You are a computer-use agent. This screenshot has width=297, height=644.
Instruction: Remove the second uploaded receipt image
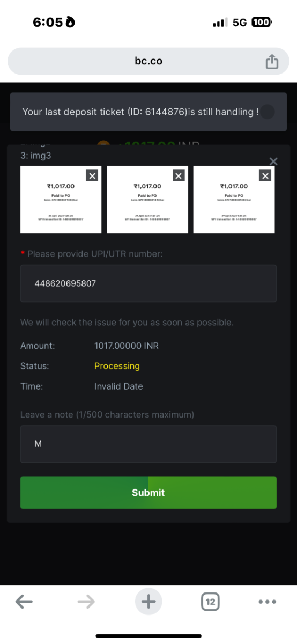tap(179, 175)
